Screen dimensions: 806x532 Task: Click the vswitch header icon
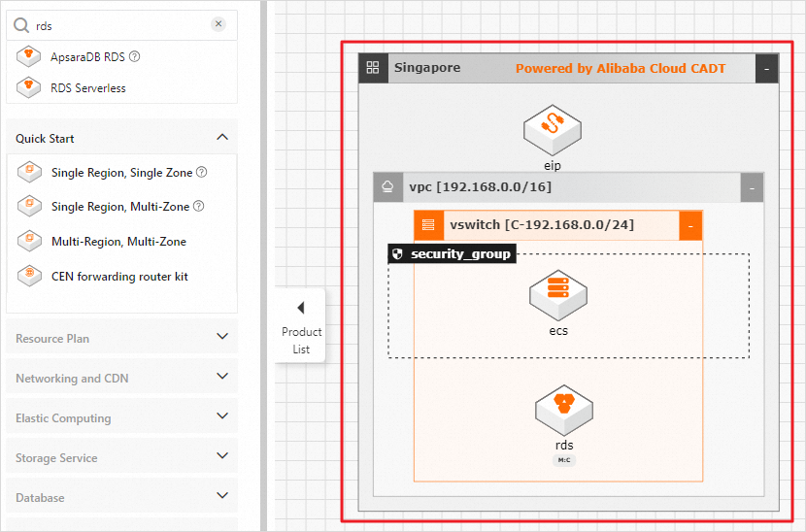pos(428,225)
